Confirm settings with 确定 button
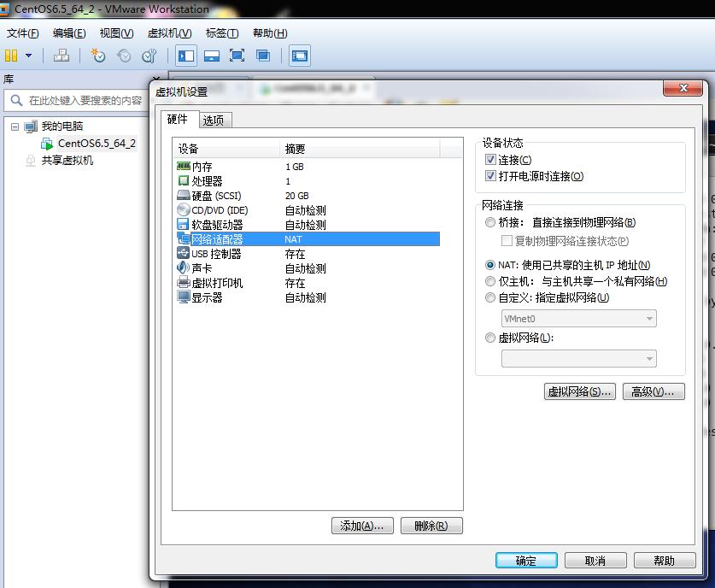This screenshot has height=588, width=715. coord(526,561)
